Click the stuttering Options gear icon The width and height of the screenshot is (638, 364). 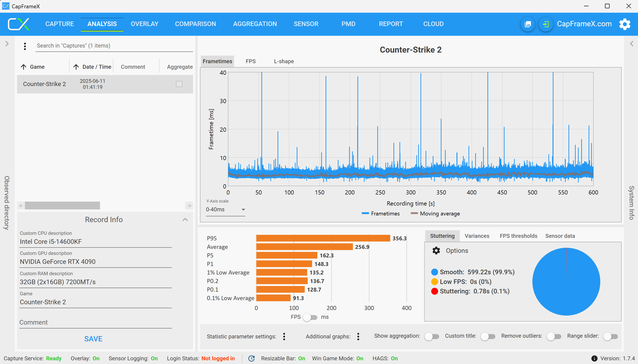(x=436, y=251)
